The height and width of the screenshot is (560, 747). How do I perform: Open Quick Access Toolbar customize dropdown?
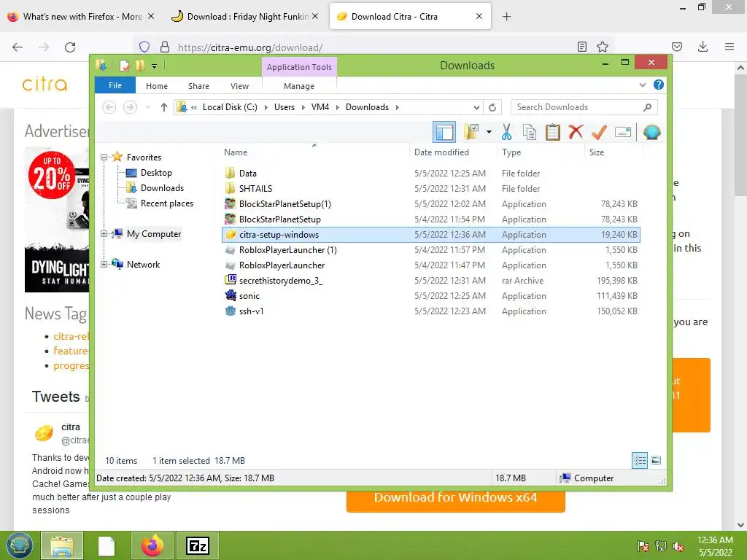click(x=154, y=66)
